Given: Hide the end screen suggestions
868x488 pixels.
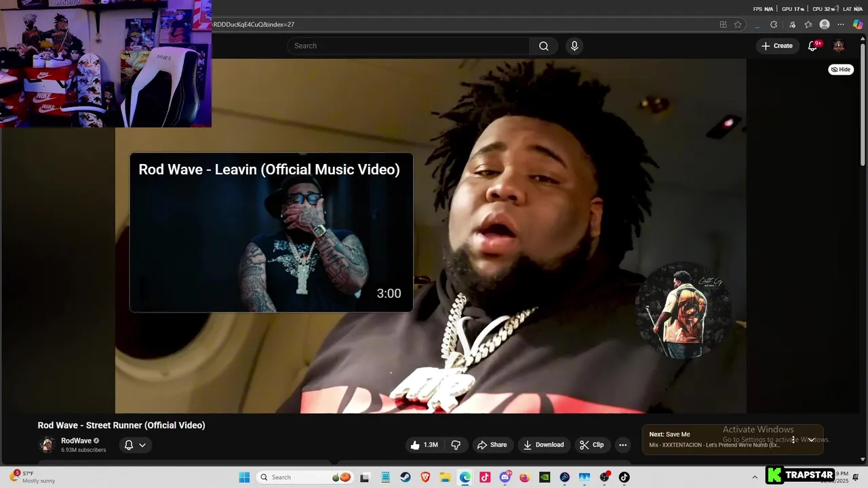Looking at the screenshot, I should (841, 69).
